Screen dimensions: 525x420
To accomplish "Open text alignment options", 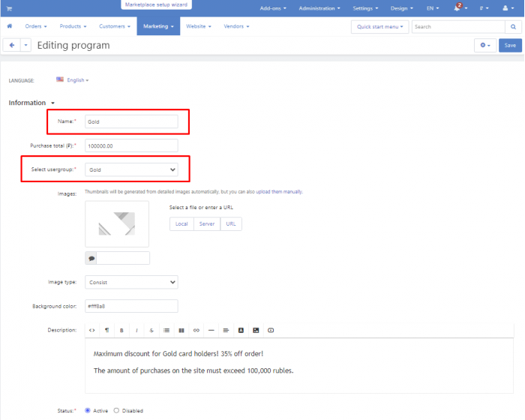I will coord(226,330).
